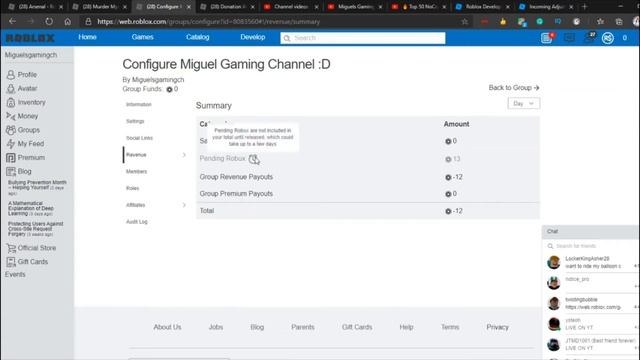The height and width of the screenshot is (360, 640).
Task: Open a new browser tab
Action: [584, 7]
